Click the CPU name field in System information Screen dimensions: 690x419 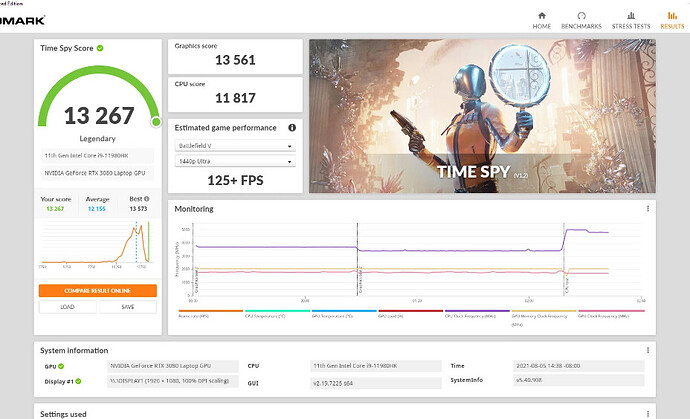pos(376,366)
